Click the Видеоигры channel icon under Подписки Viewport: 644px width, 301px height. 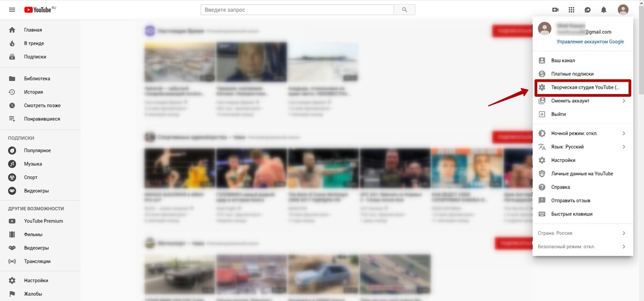(12, 191)
